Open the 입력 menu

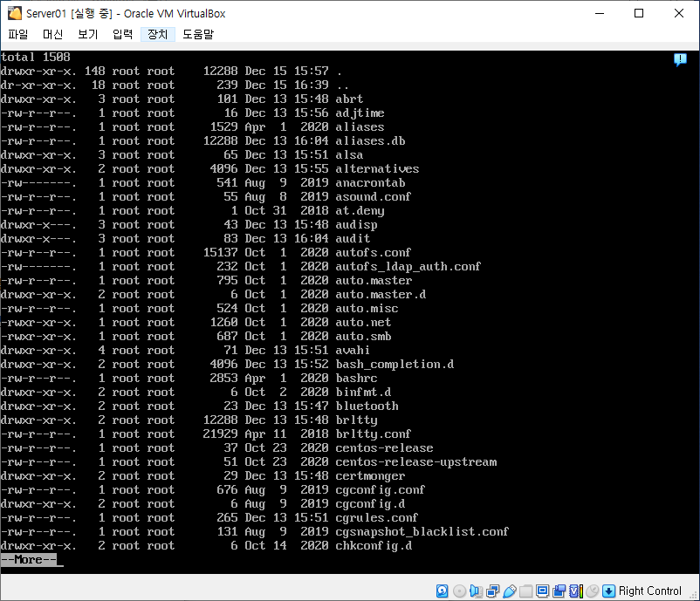click(122, 34)
